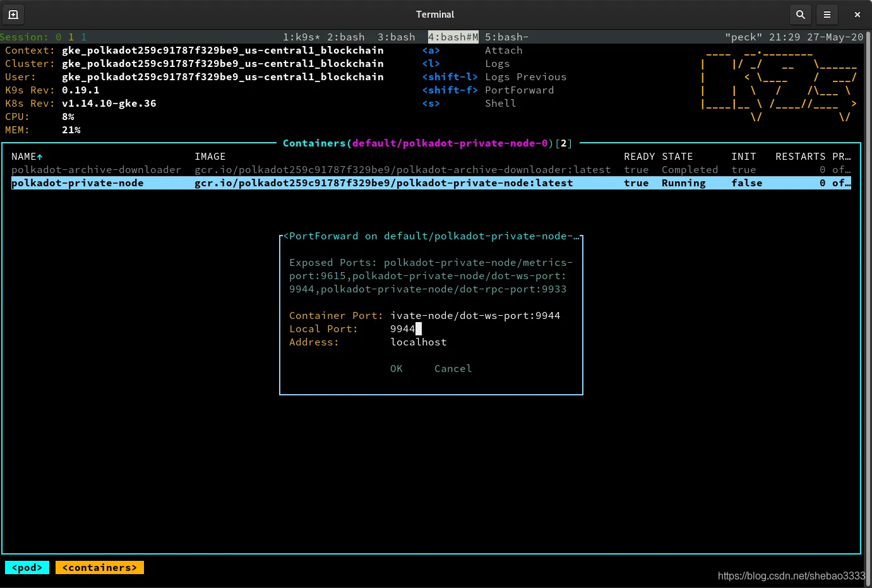Click the tmux Session indicator
This screenshot has width=872, height=588.
(x=43, y=37)
